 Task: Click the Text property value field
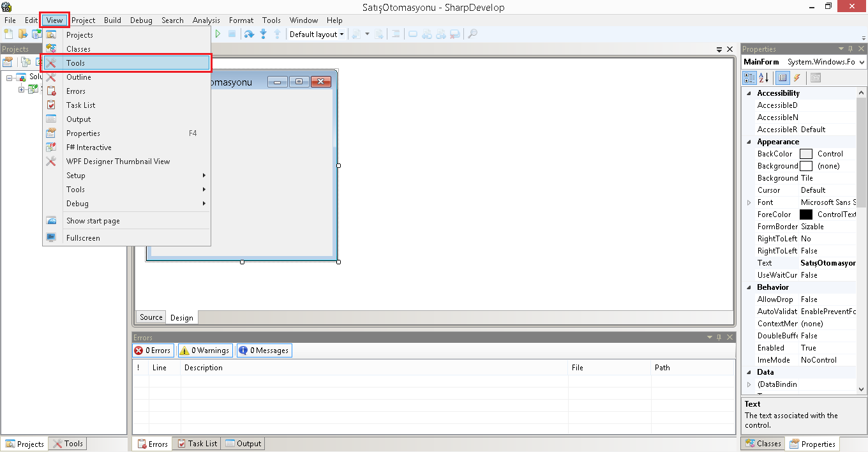(828, 263)
